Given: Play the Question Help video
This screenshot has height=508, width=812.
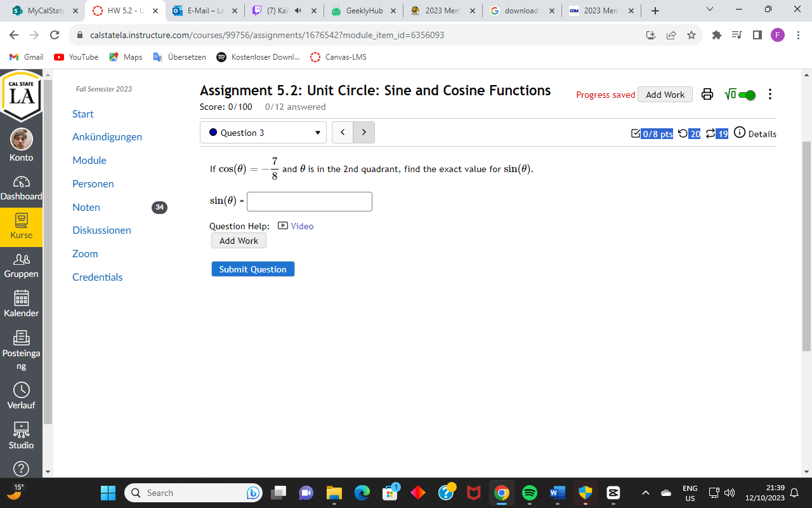Looking at the screenshot, I should (296, 226).
